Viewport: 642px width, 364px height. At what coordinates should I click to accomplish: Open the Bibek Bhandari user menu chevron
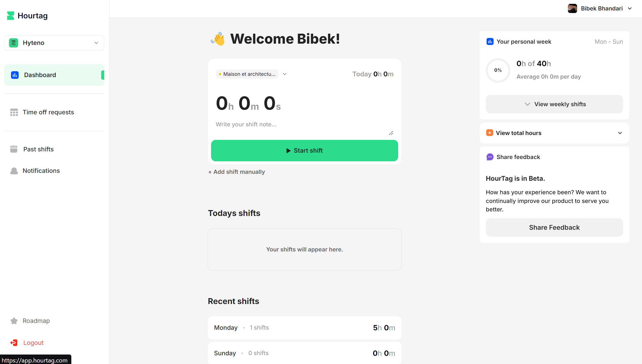click(630, 8)
